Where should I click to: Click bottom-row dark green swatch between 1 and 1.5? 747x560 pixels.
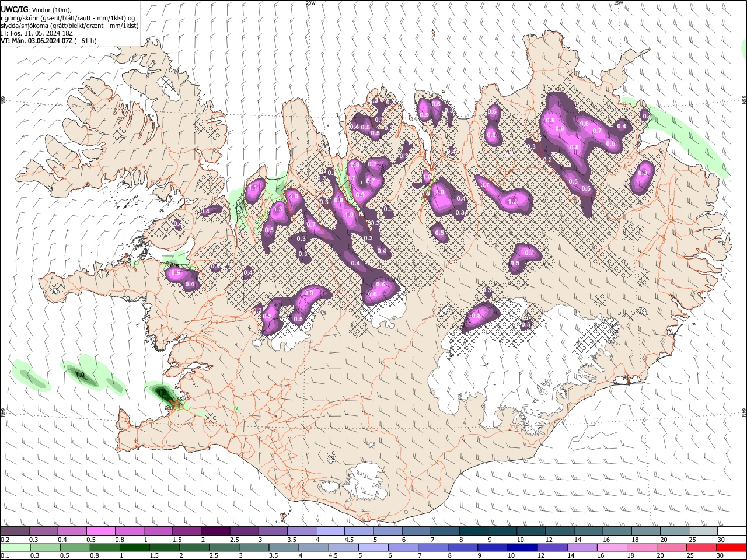coord(134,547)
